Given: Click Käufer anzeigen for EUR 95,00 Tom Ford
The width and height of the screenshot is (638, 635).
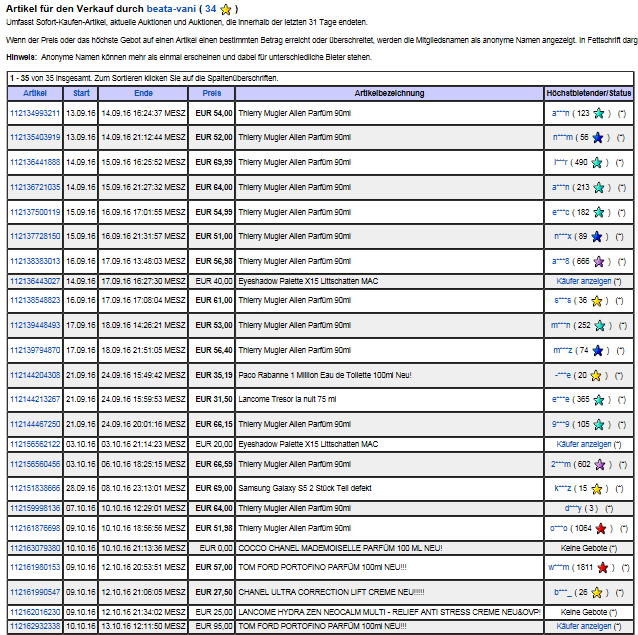Looking at the screenshot, I should pos(584,626).
